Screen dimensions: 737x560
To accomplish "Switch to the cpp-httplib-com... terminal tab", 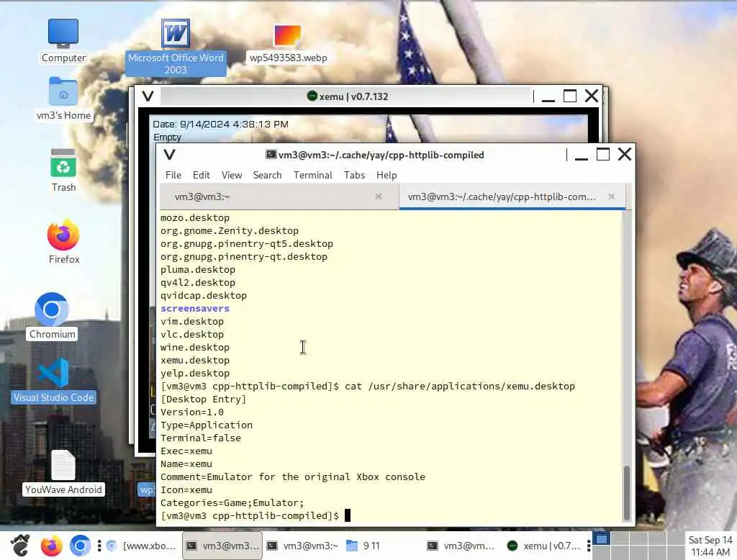I will pos(512,197).
